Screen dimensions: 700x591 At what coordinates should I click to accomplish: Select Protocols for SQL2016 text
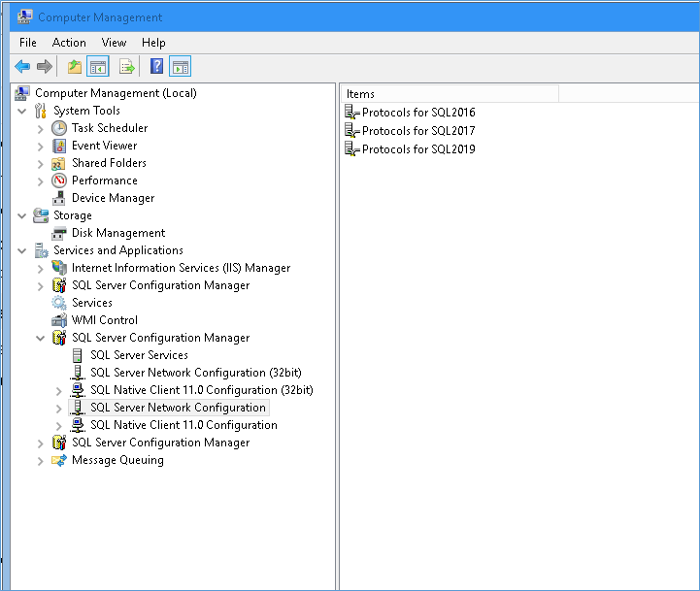(x=418, y=112)
